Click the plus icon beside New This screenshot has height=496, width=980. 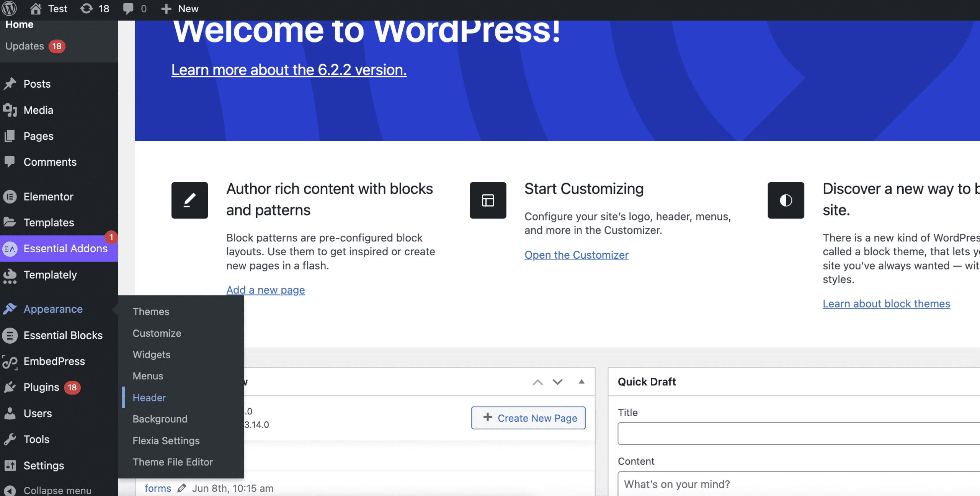pos(166,8)
